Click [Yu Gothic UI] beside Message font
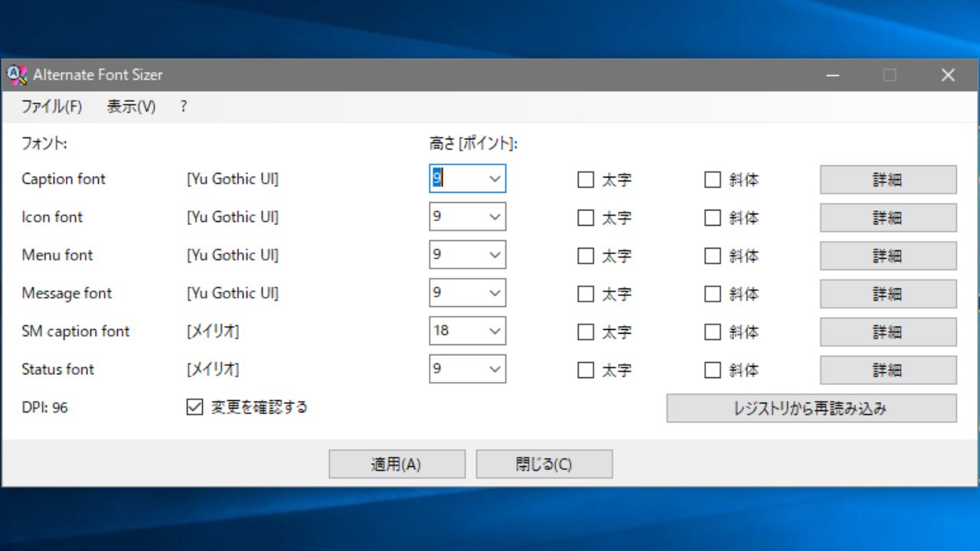The width and height of the screenshot is (980, 551). point(233,294)
